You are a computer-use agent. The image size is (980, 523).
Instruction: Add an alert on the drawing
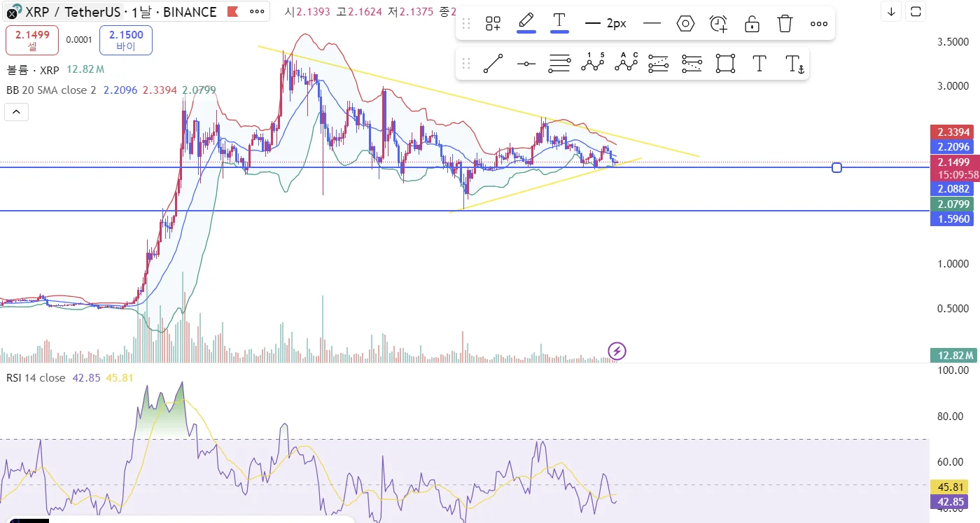tap(719, 24)
